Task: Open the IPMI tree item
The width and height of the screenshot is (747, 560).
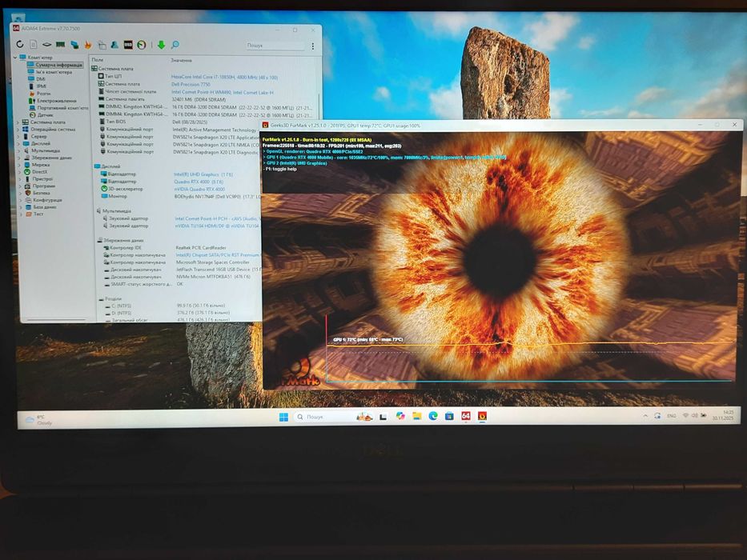Action: pos(42,86)
